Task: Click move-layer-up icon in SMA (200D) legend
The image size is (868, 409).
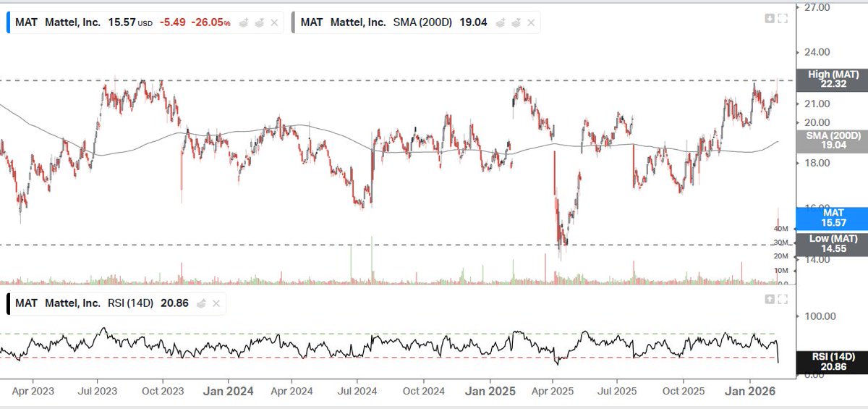Action: [x=501, y=22]
